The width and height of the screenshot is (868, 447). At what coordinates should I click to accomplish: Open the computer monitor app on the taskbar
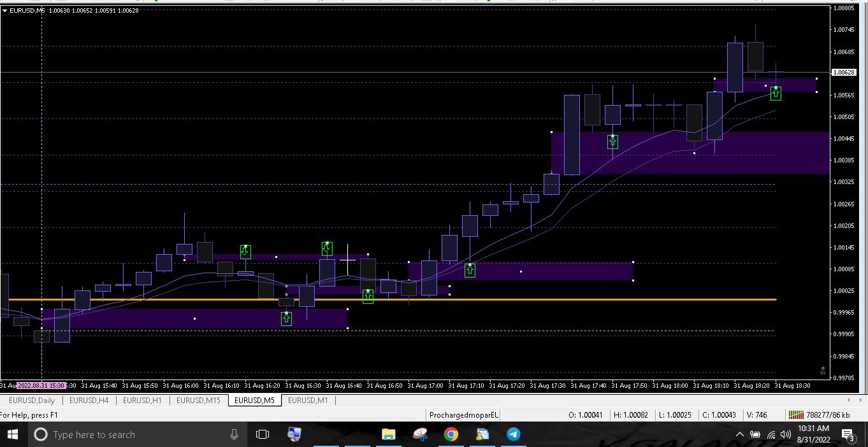[x=294, y=434]
